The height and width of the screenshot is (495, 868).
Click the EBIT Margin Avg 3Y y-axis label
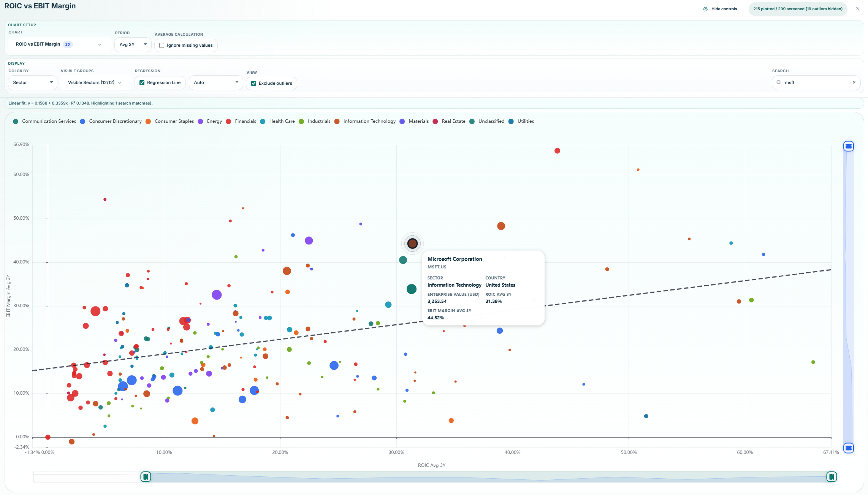pyautogui.click(x=8, y=296)
